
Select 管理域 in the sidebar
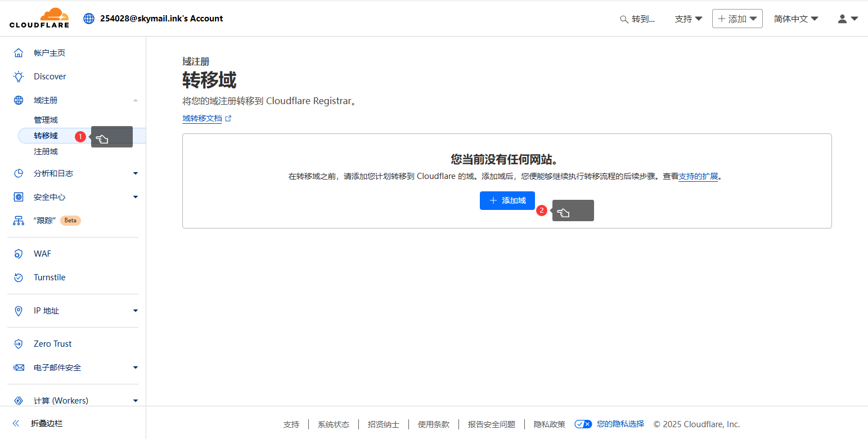[47, 119]
